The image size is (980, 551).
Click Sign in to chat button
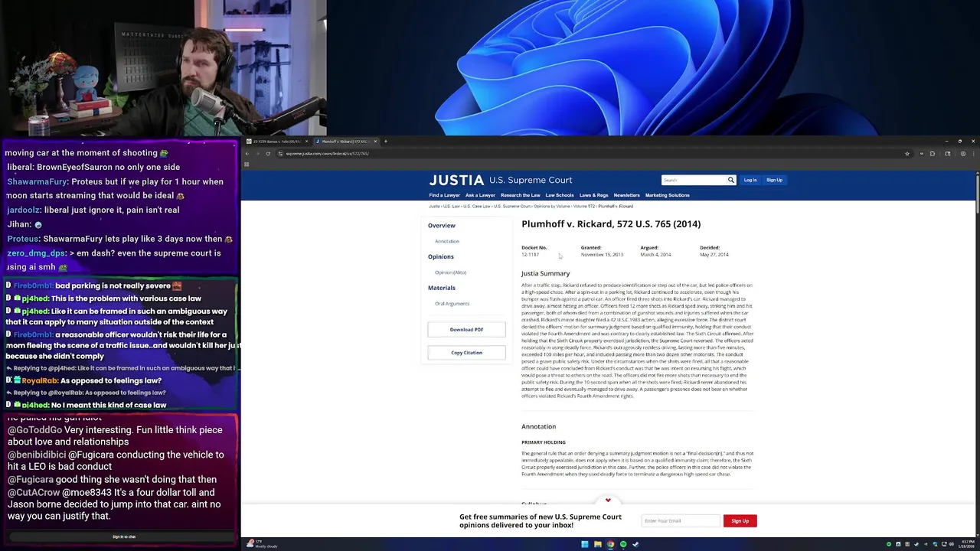click(x=124, y=536)
